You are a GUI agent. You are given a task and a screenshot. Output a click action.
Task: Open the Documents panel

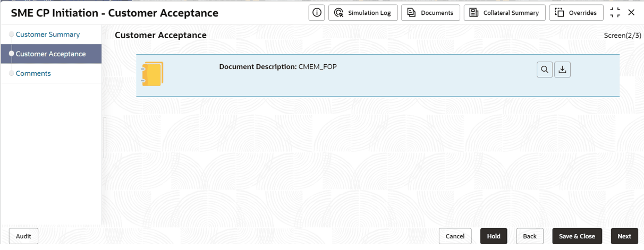tap(430, 13)
